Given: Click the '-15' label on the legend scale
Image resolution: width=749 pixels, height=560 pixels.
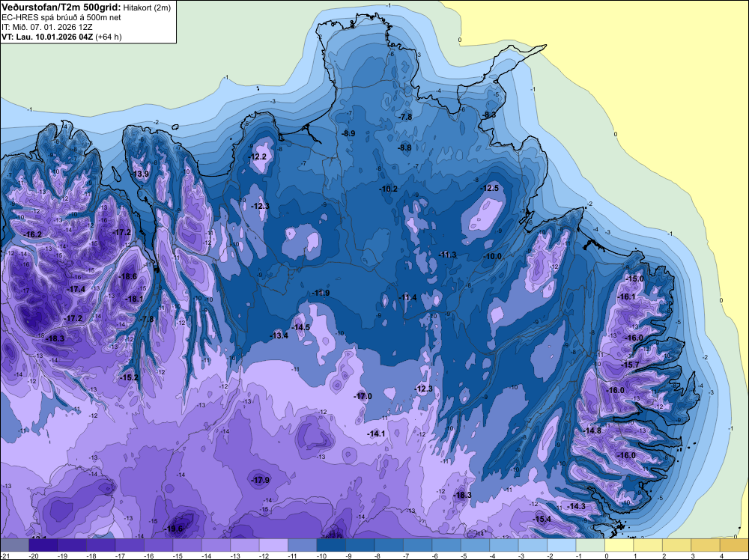Looking at the screenshot, I should (178, 556).
